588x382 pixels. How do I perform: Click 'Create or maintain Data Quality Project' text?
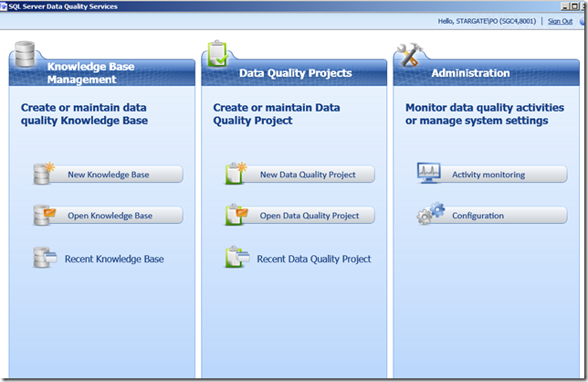277,114
